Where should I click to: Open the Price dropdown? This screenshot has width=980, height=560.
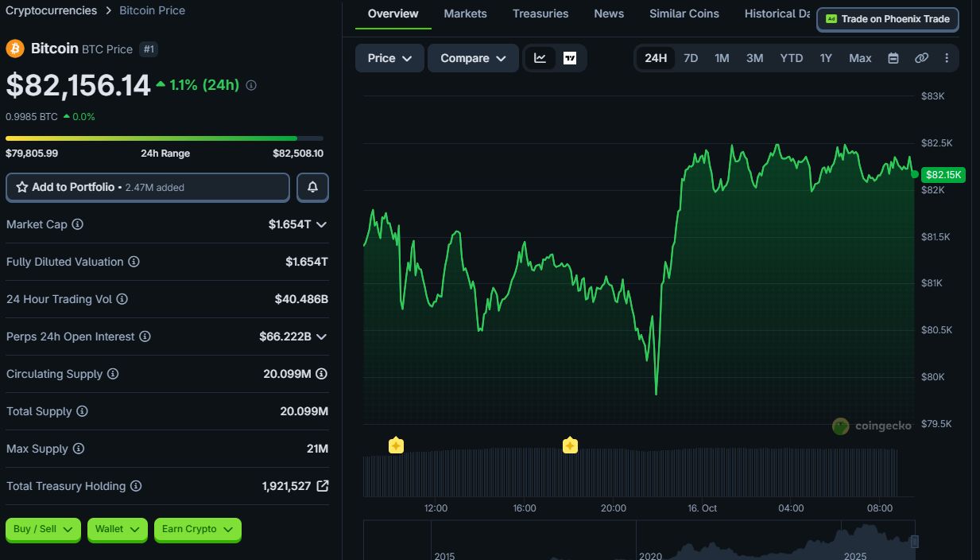389,58
